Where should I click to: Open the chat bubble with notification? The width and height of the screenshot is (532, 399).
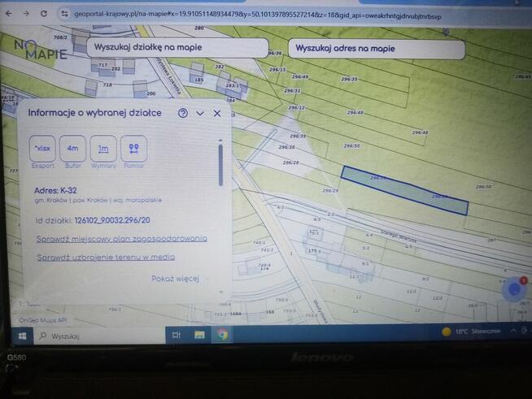[514, 290]
